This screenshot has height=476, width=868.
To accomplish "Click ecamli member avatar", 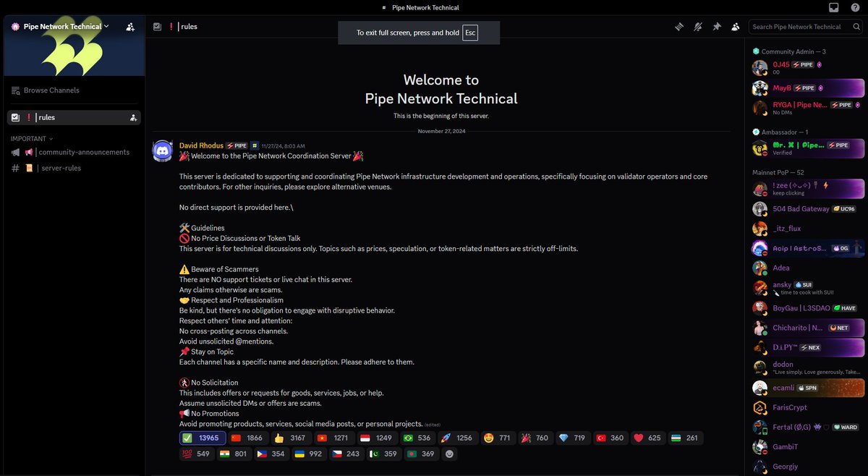I will (x=759, y=388).
